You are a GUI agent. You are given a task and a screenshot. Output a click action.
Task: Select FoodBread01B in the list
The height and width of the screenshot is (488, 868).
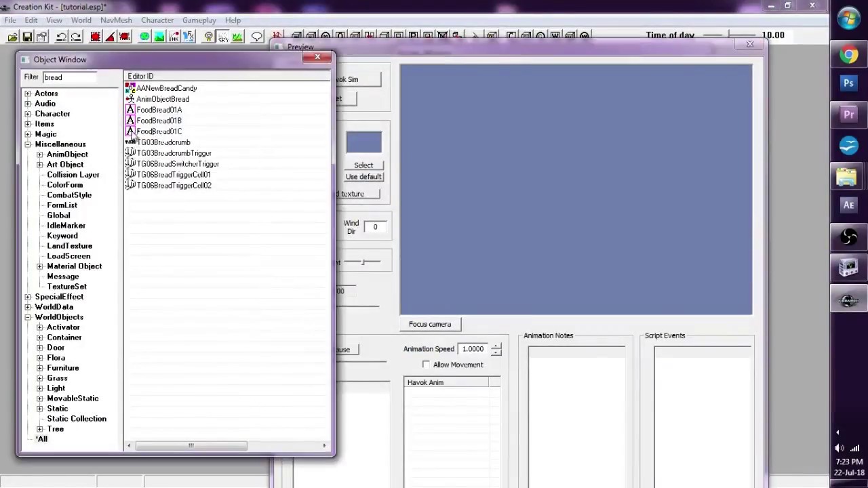point(159,121)
